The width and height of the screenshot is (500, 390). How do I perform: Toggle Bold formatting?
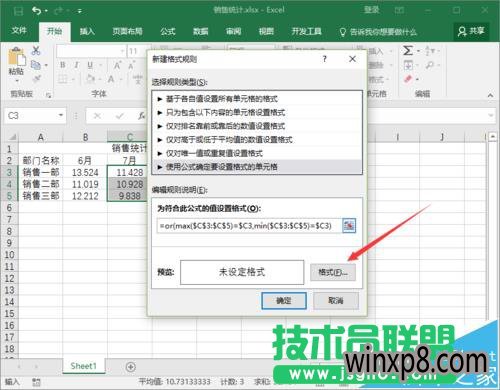coord(63,65)
